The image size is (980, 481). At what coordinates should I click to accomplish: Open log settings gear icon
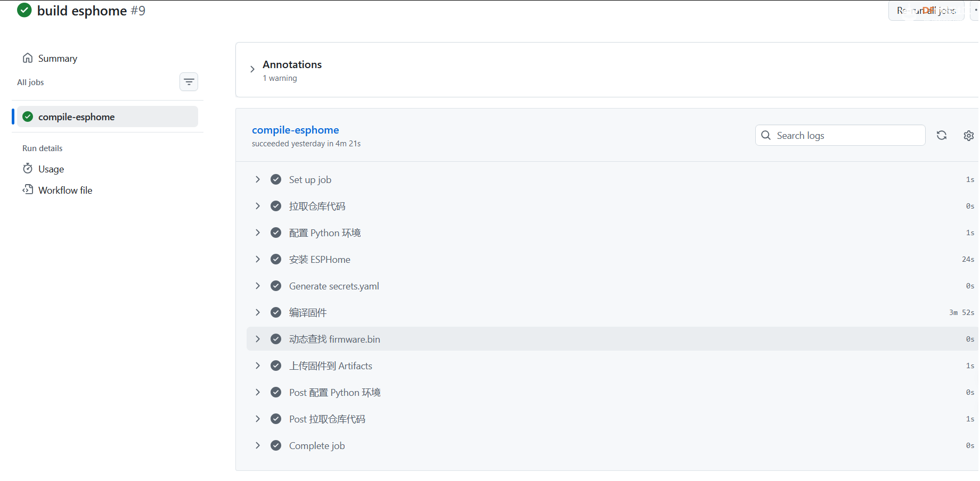pyautogui.click(x=969, y=136)
